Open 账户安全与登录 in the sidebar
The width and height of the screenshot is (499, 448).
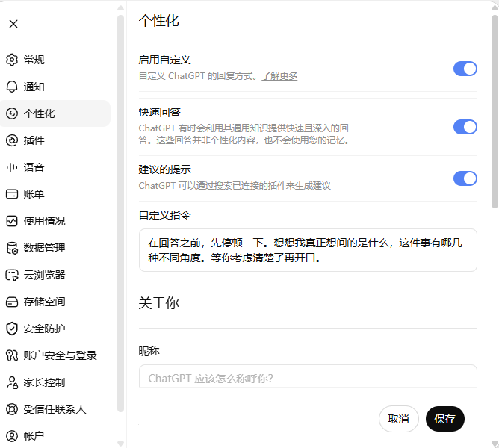coord(55,355)
